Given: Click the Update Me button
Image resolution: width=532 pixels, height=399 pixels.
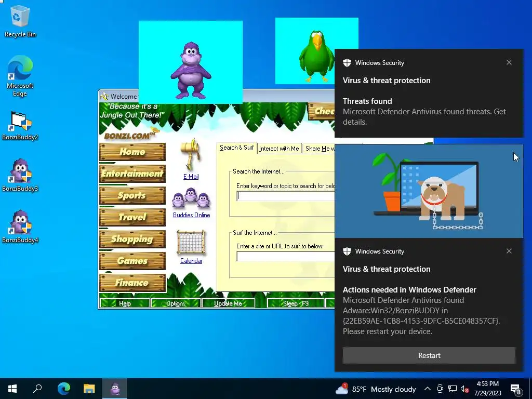Looking at the screenshot, I should [x=228, y=303].
